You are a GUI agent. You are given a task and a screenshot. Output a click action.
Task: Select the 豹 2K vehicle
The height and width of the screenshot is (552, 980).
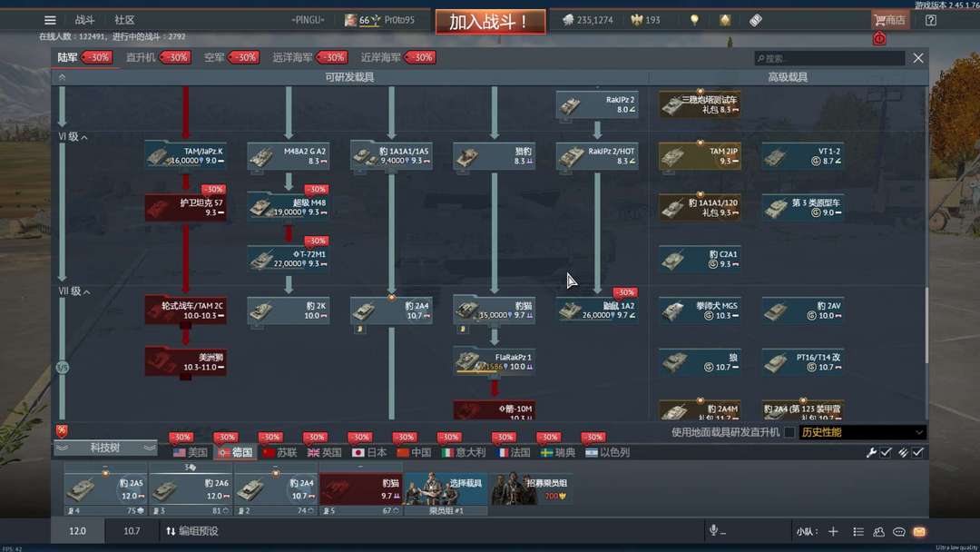click(289, 310)
